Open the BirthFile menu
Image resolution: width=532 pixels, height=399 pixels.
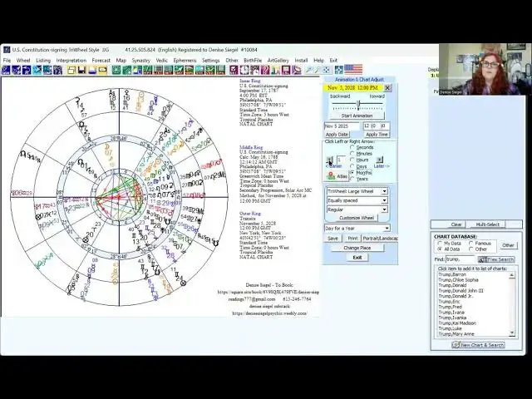coord(253,61)
